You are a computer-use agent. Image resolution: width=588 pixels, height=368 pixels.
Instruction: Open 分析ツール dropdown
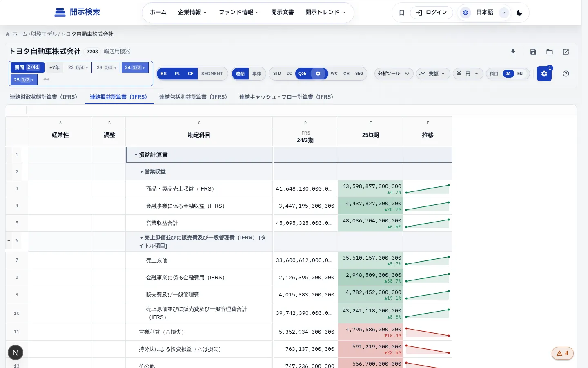pyautogui.click(x=394, y=74)
